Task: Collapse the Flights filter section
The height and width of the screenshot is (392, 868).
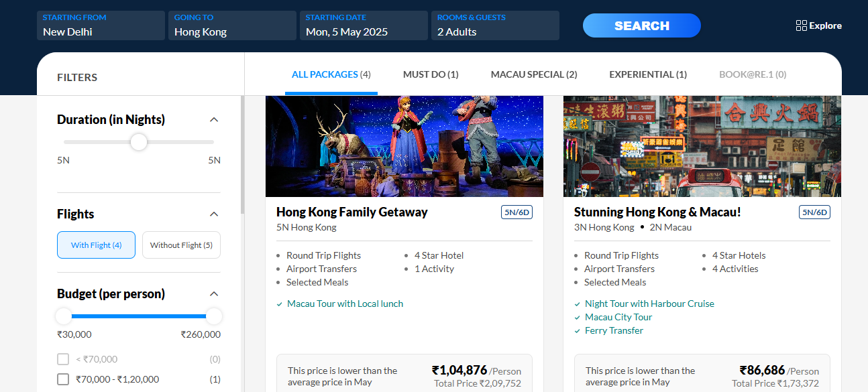Action: (214, 214)
